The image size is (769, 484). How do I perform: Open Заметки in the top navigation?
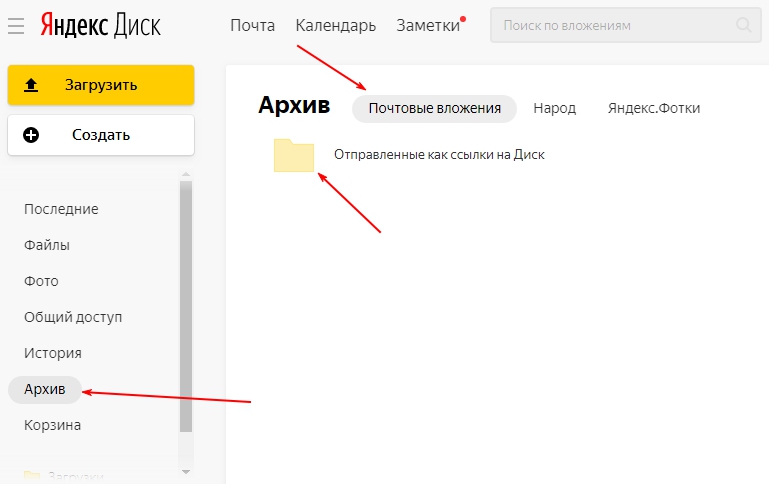click(x=428, y=25)
